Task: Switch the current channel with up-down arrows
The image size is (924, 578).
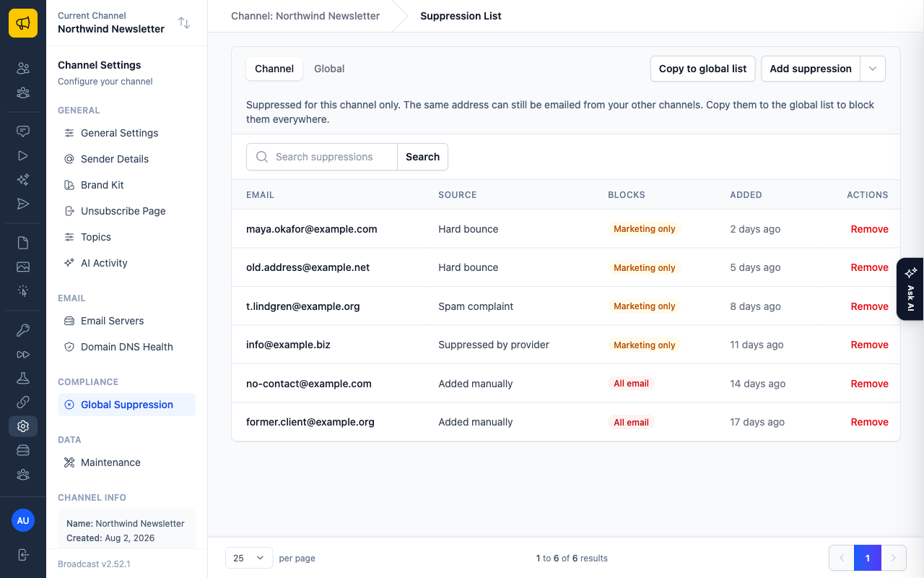Action: (x=184, y=23)
